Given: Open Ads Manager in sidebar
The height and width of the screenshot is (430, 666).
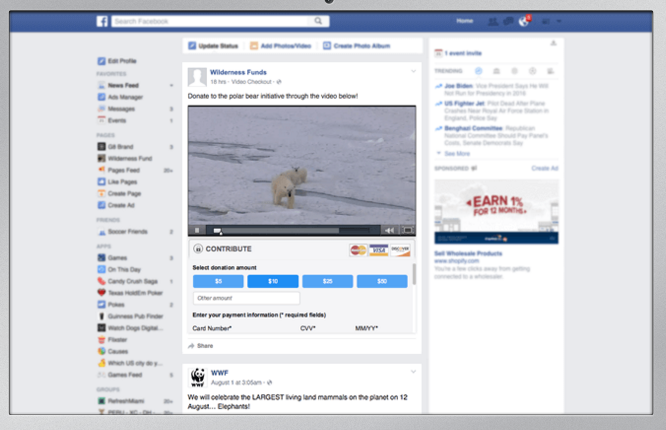Looking at the screenshot, I should point(121,97).
